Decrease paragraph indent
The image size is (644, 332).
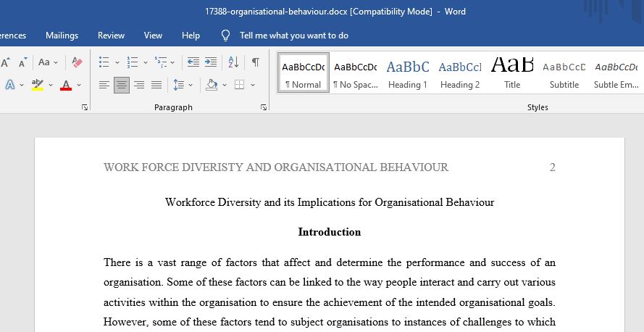pyautogui.click(x=193, y=62)
